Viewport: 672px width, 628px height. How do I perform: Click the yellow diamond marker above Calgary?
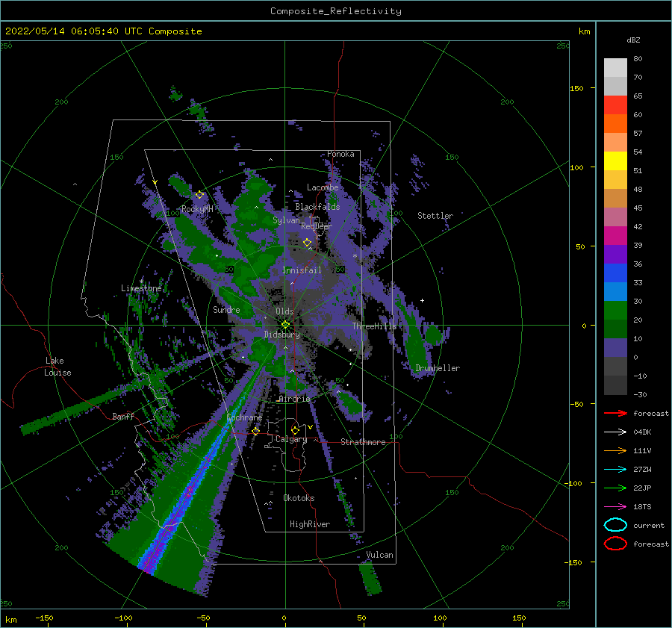pyautogui.click(x=295, y=430)
